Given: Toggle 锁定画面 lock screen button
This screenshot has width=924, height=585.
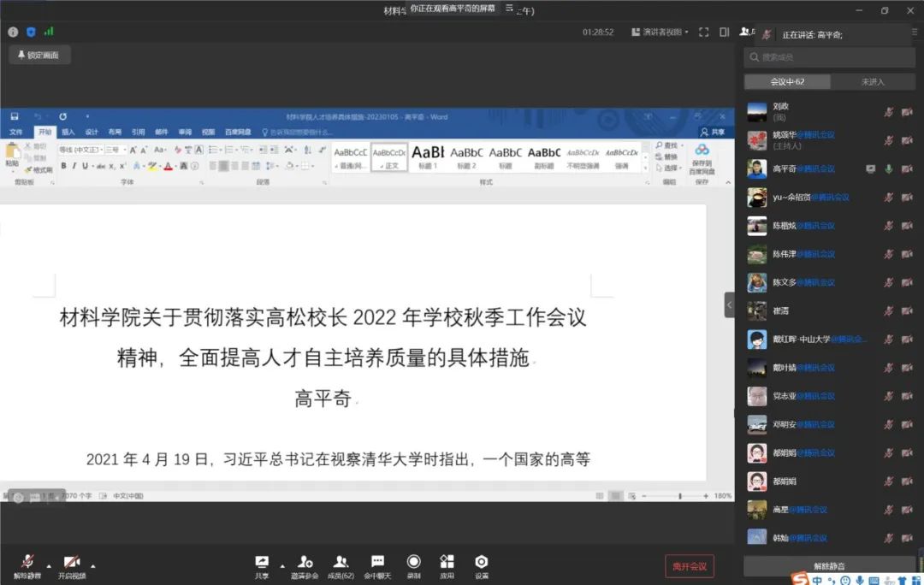Looking at the screenshot, I should tap(40, 55).
